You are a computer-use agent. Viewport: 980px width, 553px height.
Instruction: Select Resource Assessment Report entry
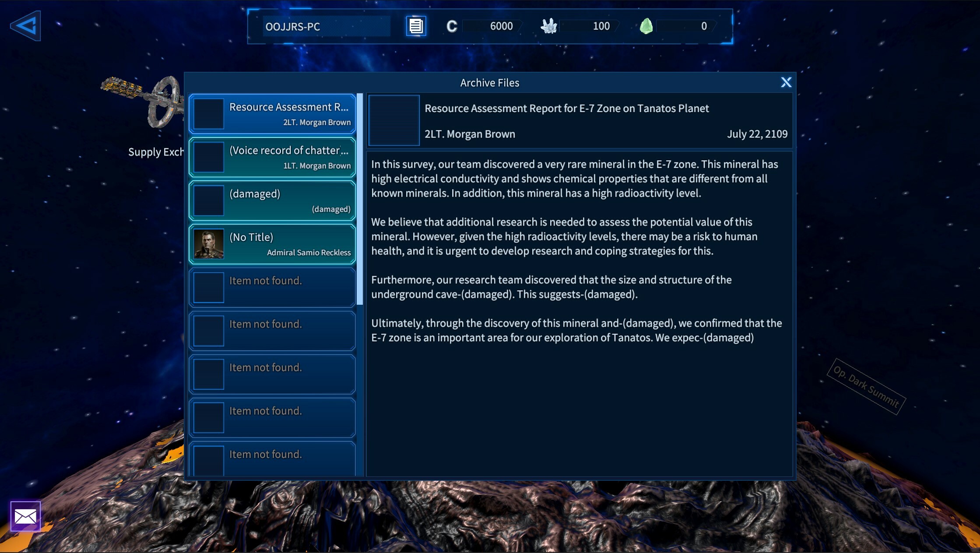click(272, 114)
